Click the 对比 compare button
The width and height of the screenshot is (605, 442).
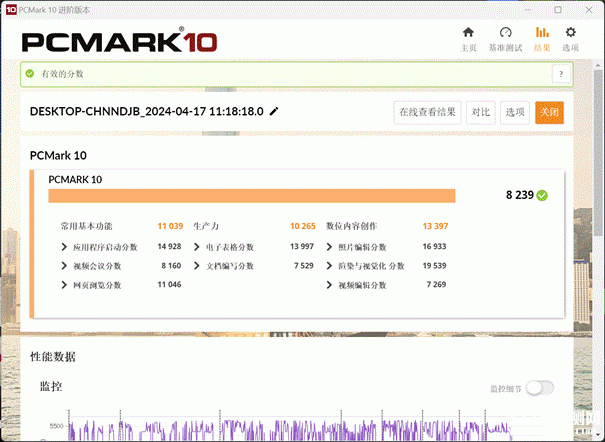tap(481, 112)
